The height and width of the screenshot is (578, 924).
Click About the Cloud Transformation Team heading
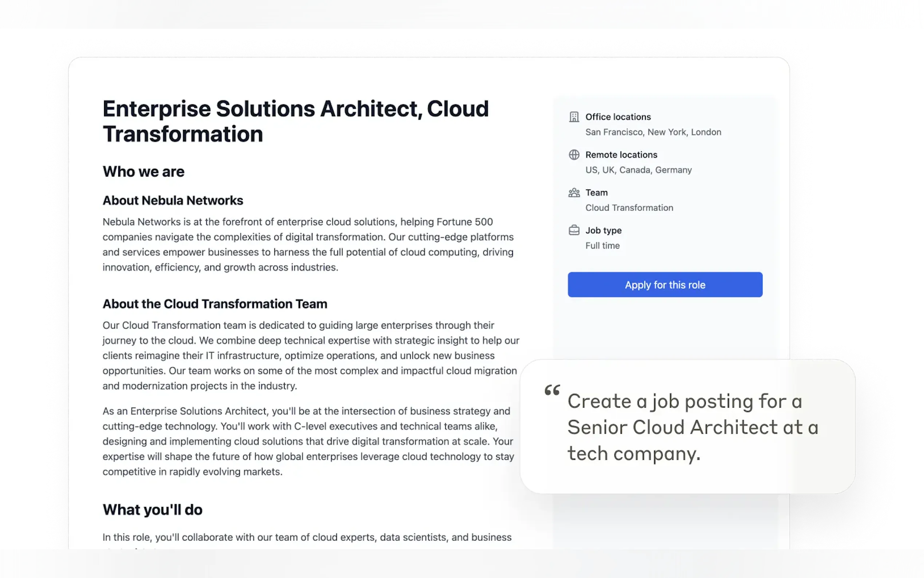(x=215, y=304)
